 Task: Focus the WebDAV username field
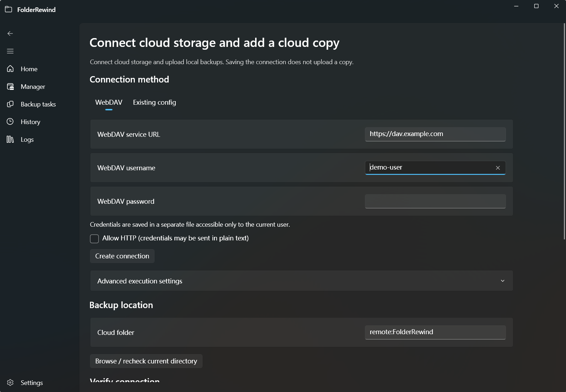point(435,167)
